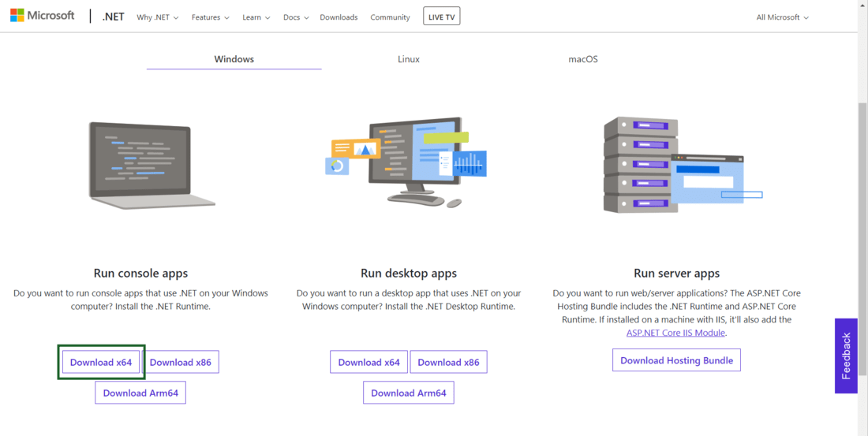Image resolution: width=868 pixels, height=436 pixels.
Task: Switch to the Linux tab
Action: tap(409, 59)
